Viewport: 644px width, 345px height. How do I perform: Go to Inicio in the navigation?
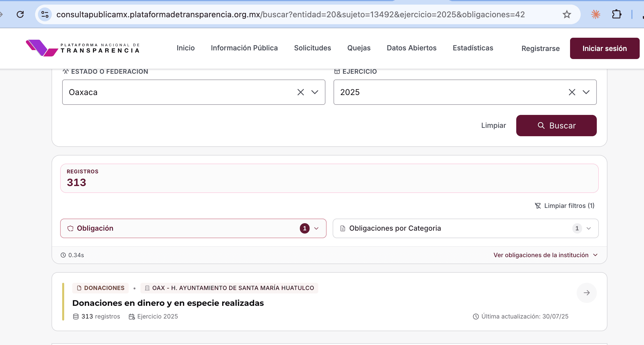[186, 48]
